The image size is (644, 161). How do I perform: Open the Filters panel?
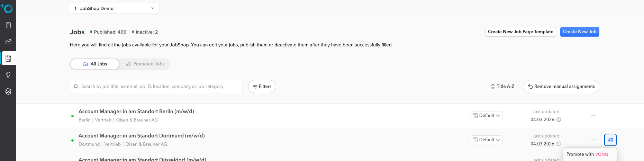[x=262, y=87]
